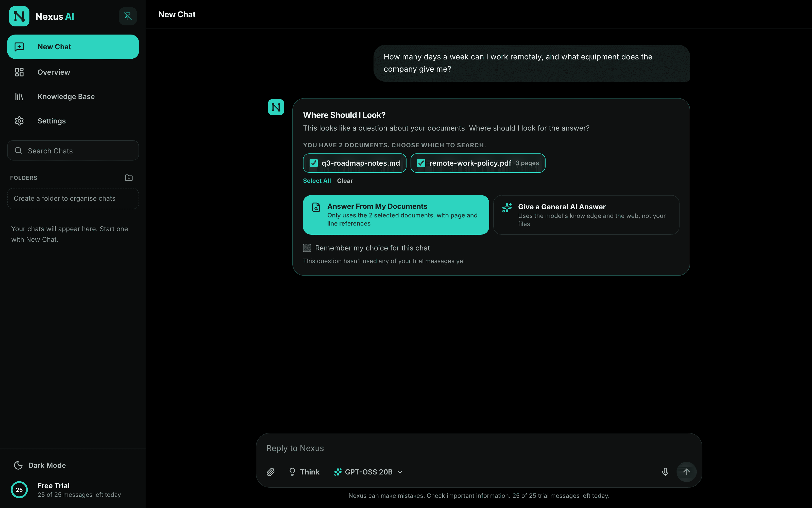812x508 pixels.
Task: Uncheck the remote-work-policy.pdf document checkbox
Action: click(421, 163)
